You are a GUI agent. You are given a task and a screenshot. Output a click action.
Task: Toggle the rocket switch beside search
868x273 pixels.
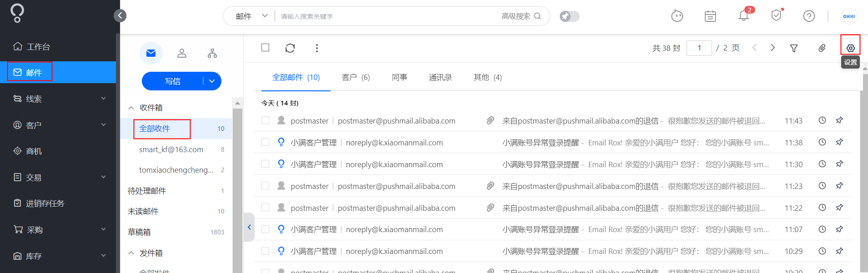pos(569,16)
